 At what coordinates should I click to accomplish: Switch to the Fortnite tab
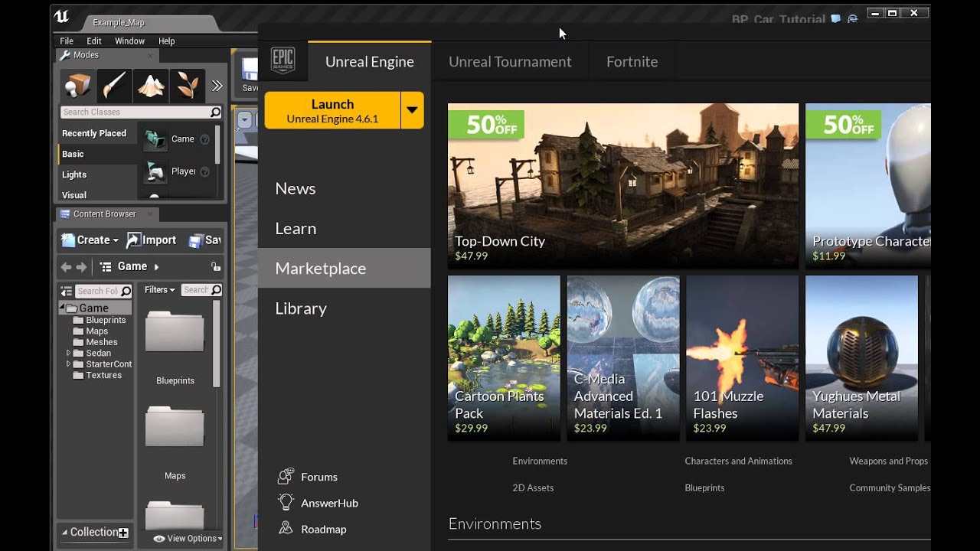pyautogui.click(x=632, y=62)
